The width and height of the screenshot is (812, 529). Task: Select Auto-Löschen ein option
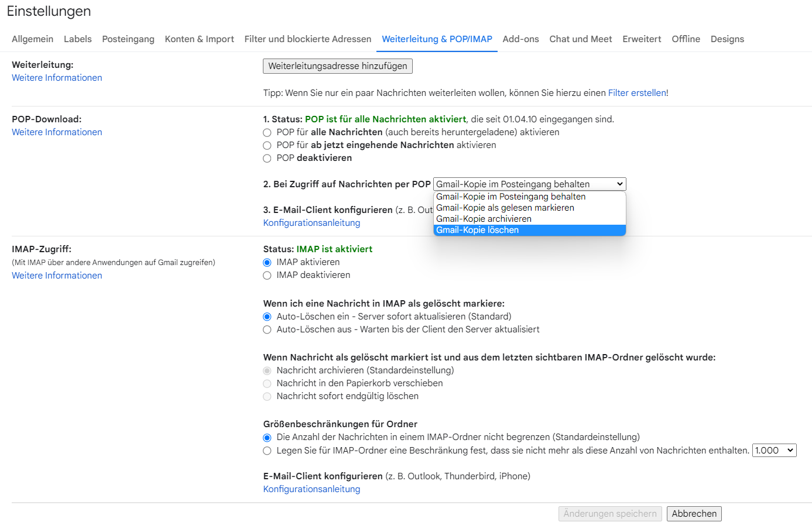coord(267,317)
